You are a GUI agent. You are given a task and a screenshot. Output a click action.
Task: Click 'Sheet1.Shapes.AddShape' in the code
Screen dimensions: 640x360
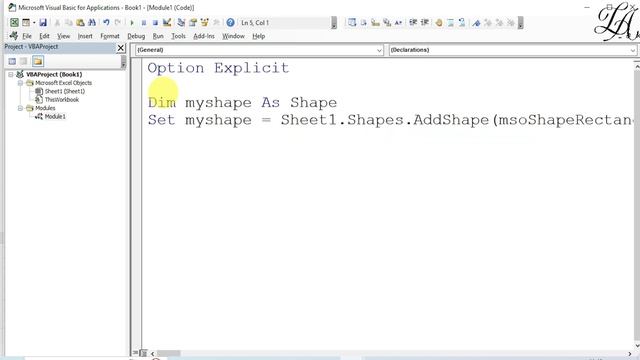[x=384, y=120]
